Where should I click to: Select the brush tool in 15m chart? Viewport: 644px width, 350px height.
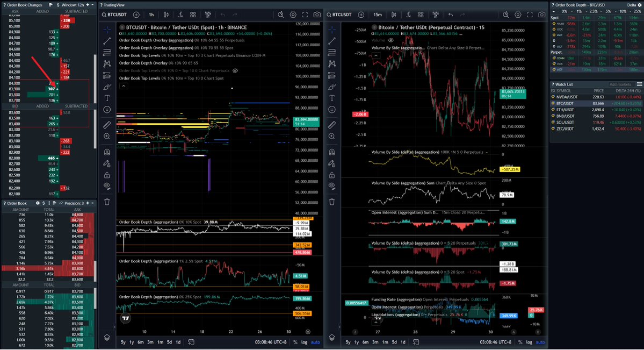point(332,87)
